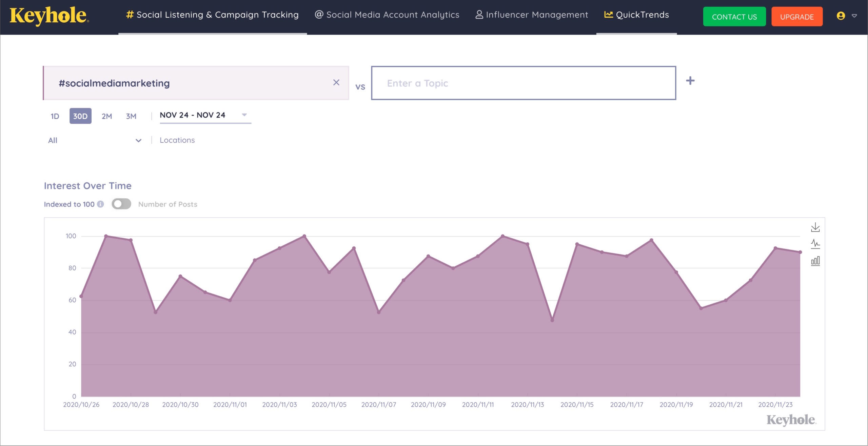Viewport: 868px width, 446px height.
Task: Click the 2020/11/01 axis label
Action: (x=230, y=405)
